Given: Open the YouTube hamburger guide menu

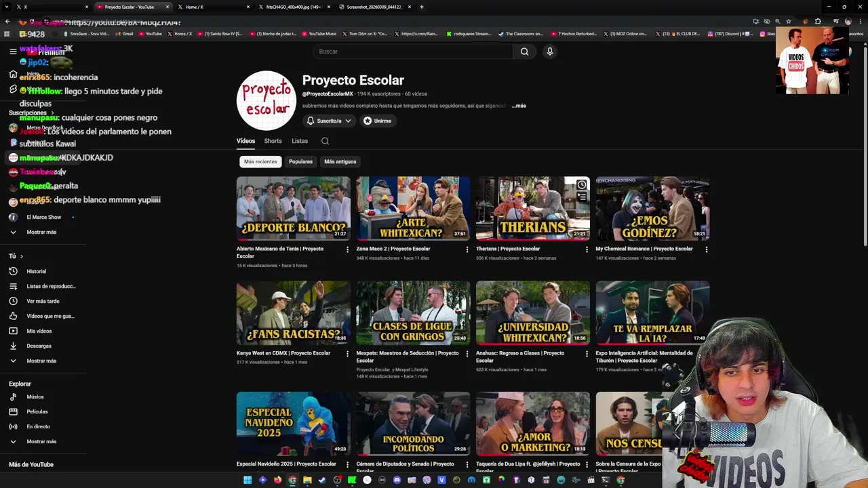Looking at the screenshot, I should (x=13, y=52).
